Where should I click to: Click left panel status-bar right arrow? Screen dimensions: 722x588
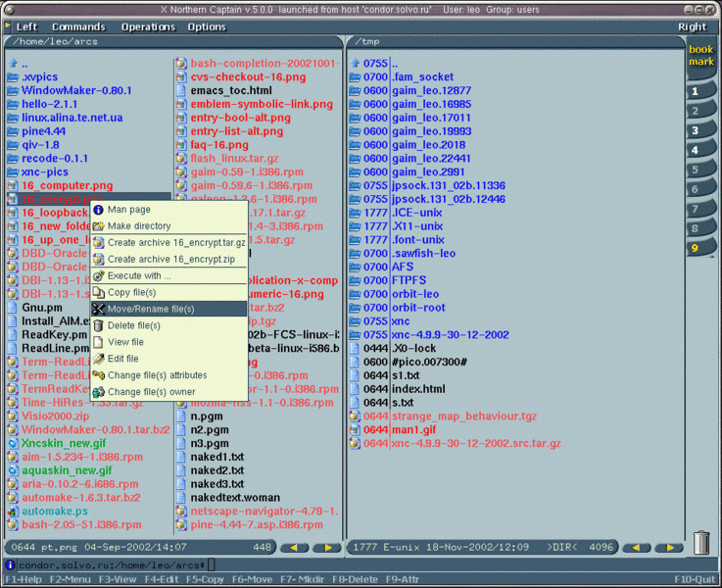(326, 548)
